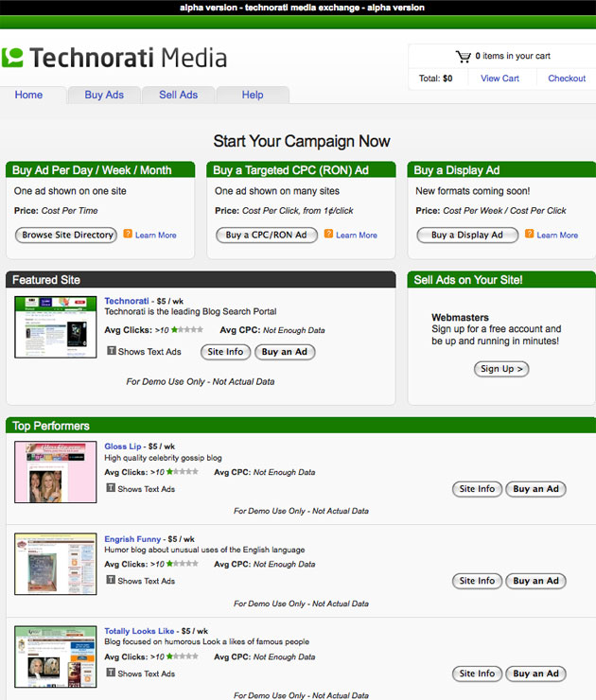Click the 'Total: $0' text

435,79
